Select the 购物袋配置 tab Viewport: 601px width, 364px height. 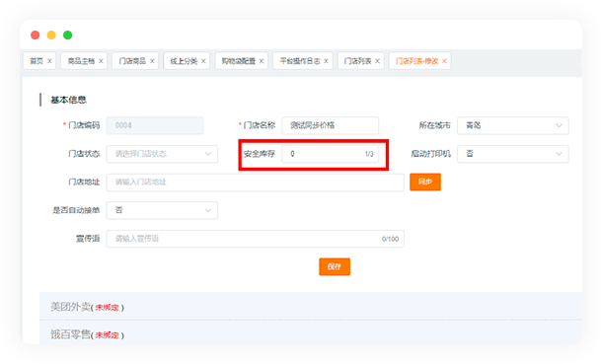click(241, 61)
